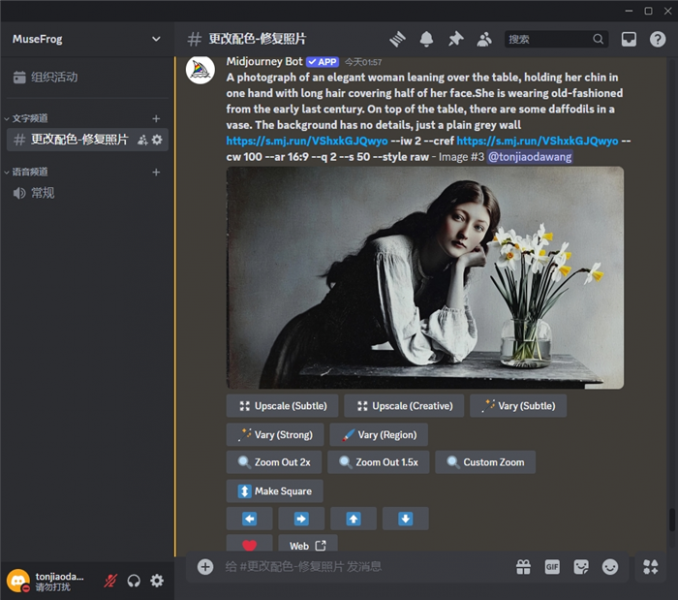Open the threads icon in channel header
The height and width of the screenshot is (600, 678).
[x=397, y=39]
